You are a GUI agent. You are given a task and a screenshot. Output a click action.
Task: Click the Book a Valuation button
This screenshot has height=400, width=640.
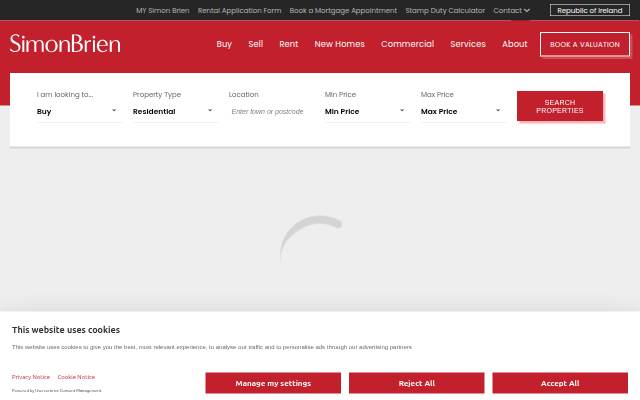[x=584, y=44]
